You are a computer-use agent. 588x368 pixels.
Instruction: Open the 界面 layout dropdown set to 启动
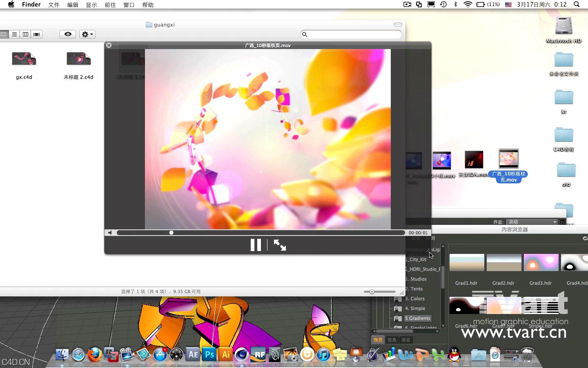click(532, 222)
